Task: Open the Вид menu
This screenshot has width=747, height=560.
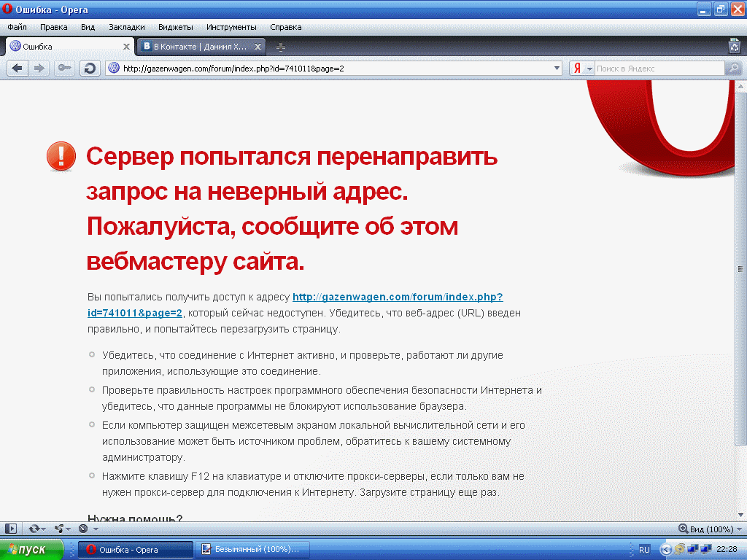Action: click(x=88, y=27)
